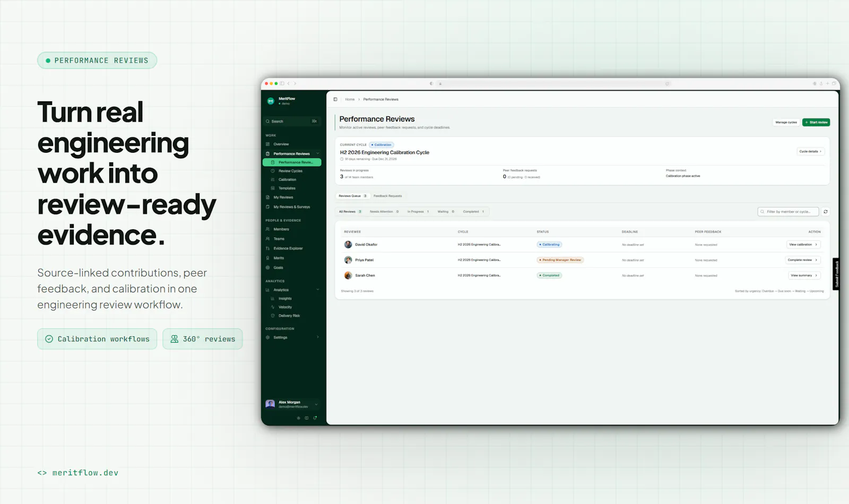Open the Submit Feedback side tab
The width and height of the screenshot is (849, 504).
[x=836, y=274]
